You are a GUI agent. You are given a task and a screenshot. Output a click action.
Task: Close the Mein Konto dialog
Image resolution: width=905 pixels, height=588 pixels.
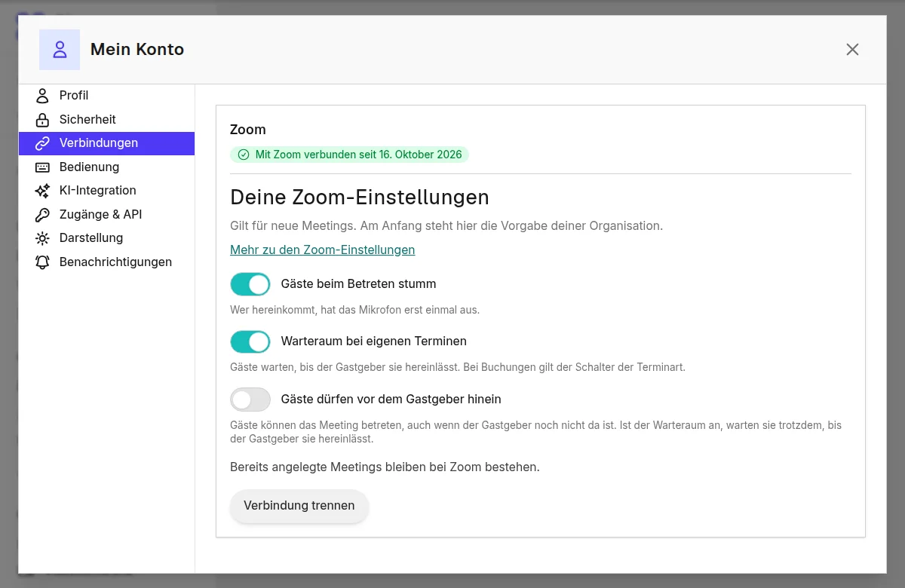(x=852, y=50)
